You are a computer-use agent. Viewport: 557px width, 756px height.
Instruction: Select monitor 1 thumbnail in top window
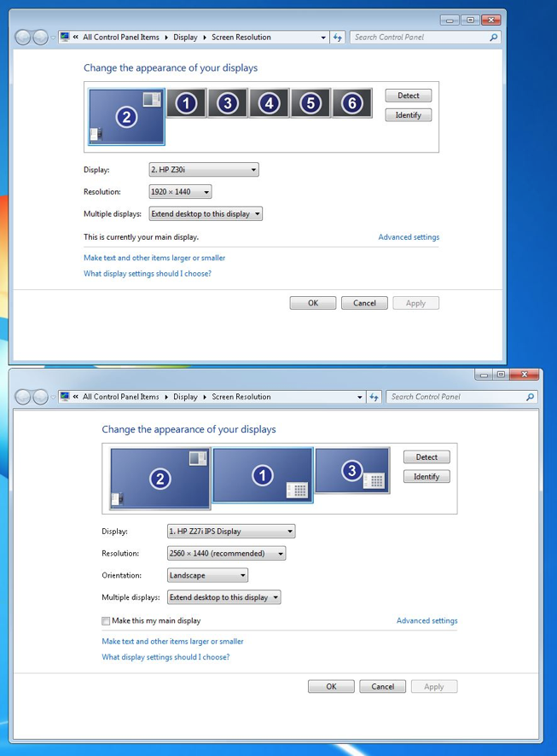click(187, 102)
